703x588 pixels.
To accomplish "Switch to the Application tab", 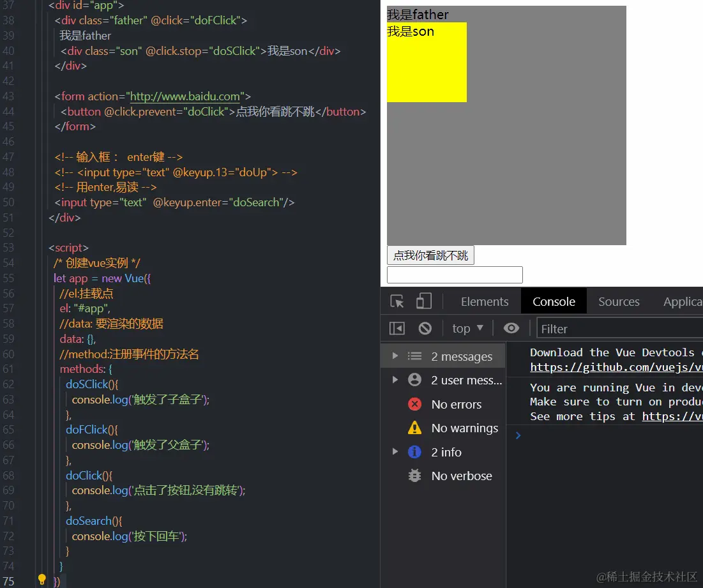I will (683, 301).
